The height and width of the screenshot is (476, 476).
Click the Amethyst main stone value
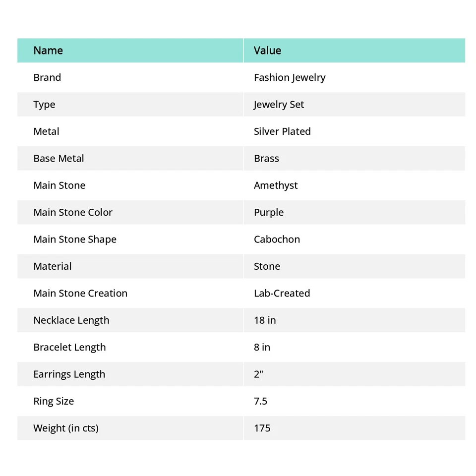(276, 185)
